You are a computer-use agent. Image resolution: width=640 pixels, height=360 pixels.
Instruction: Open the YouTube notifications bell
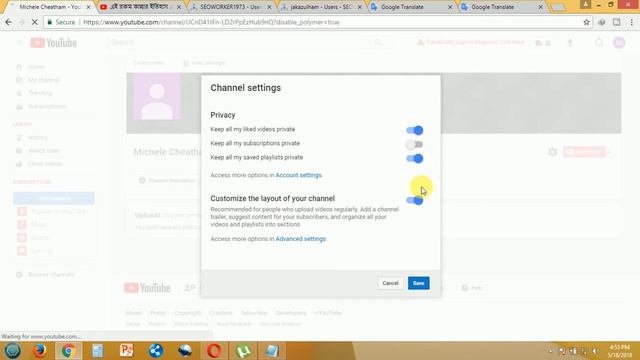pos(599,42)
